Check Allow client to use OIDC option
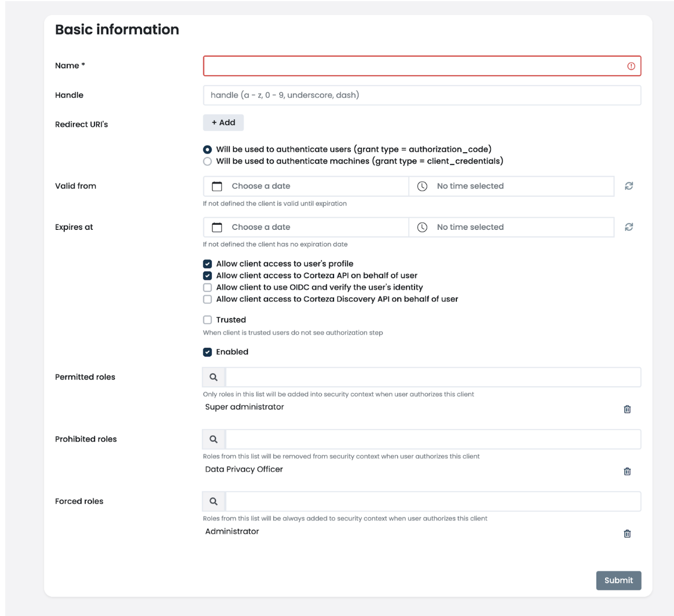 [208, 287]
